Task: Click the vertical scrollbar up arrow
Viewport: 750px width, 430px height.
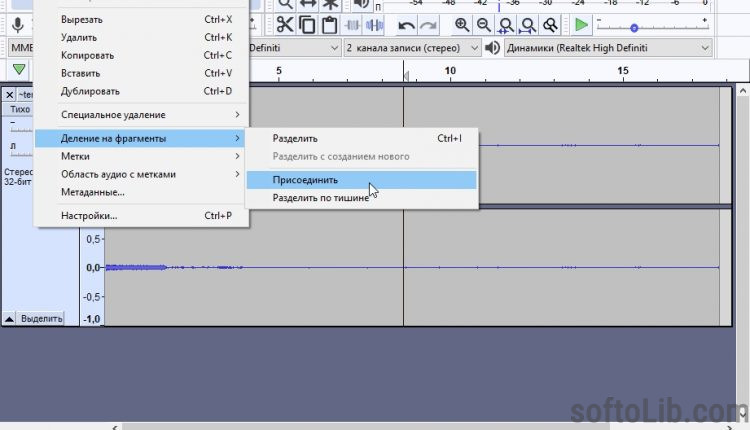Action: pos(742,90)
